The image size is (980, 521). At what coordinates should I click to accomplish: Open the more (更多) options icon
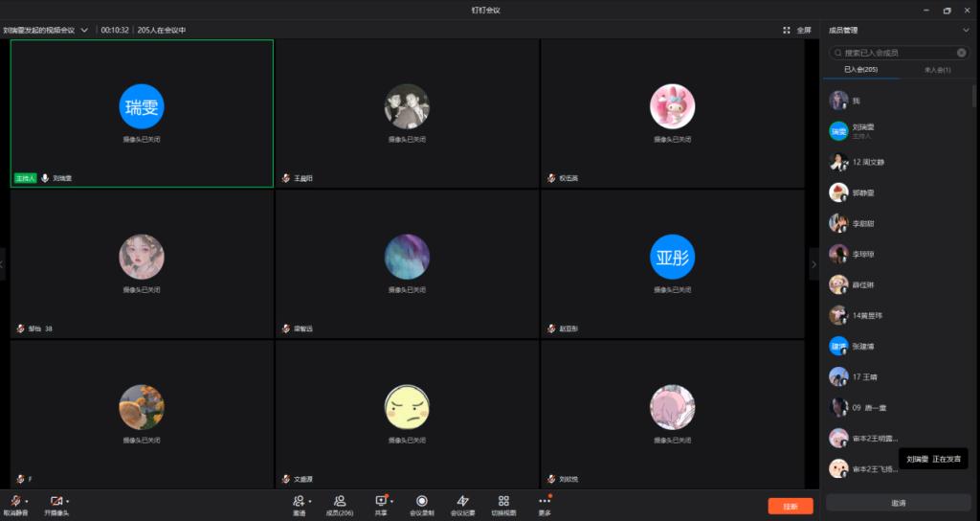coord(545,501)
